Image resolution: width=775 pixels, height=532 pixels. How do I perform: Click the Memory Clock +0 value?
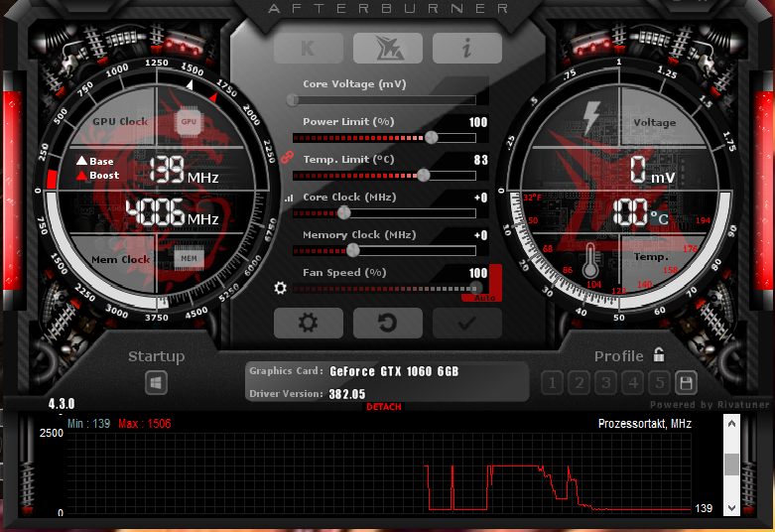pyautogui.click(x=481, y=235)
